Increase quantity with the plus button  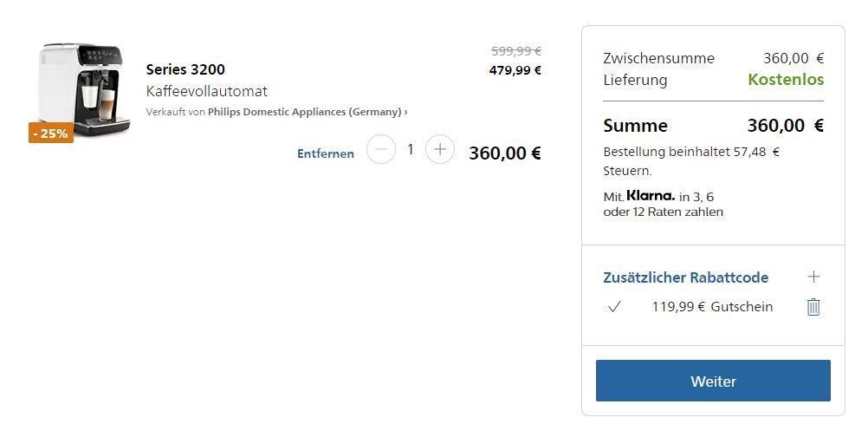coord(440,149)
